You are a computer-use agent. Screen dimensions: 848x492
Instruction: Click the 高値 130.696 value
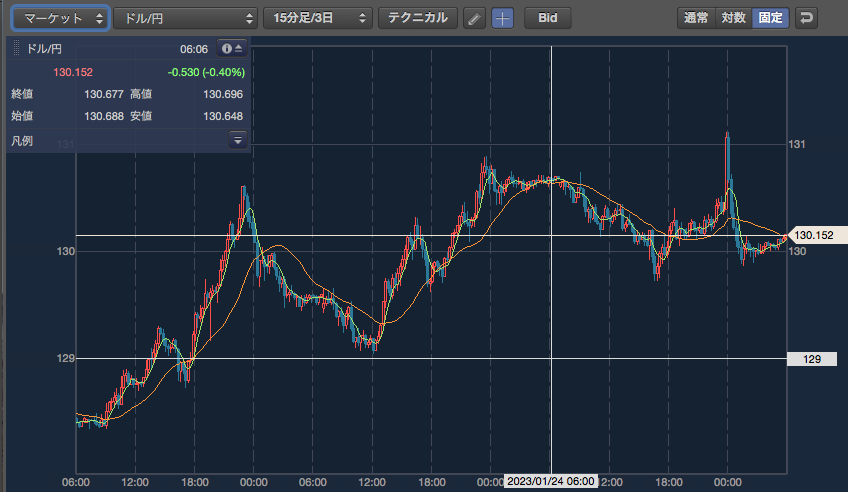(x=223, y=94)
